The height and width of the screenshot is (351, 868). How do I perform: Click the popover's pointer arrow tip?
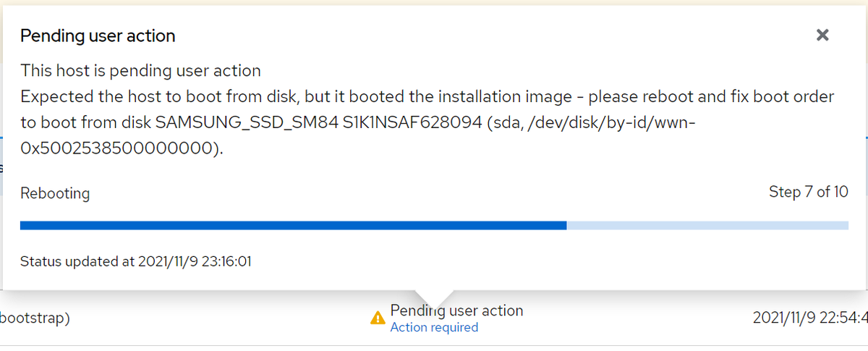click(434, 303)
